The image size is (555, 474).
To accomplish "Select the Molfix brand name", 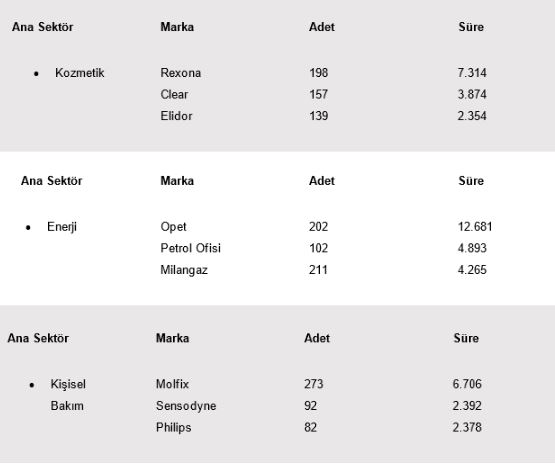I will (172, 384).
